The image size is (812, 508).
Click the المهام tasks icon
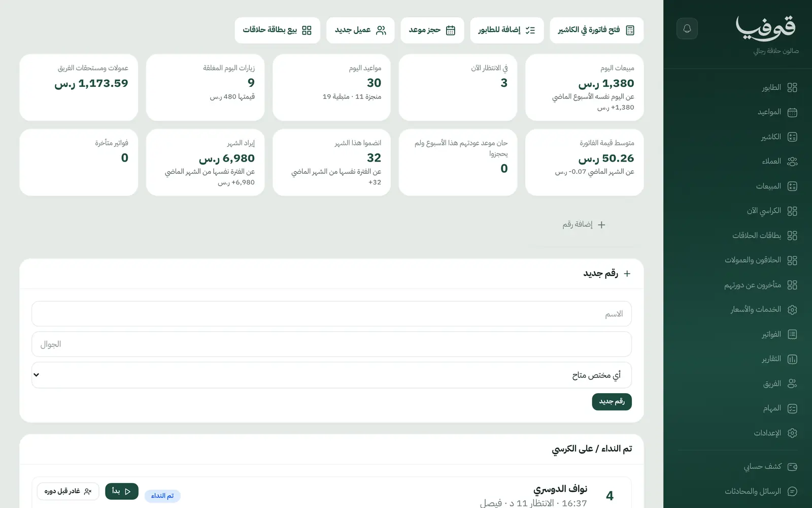click(792, 408)
